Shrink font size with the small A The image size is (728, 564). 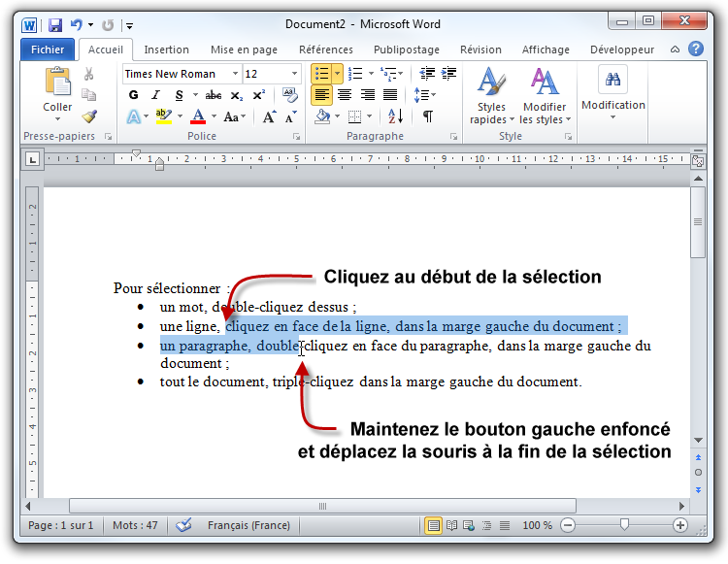coord(290,117)
